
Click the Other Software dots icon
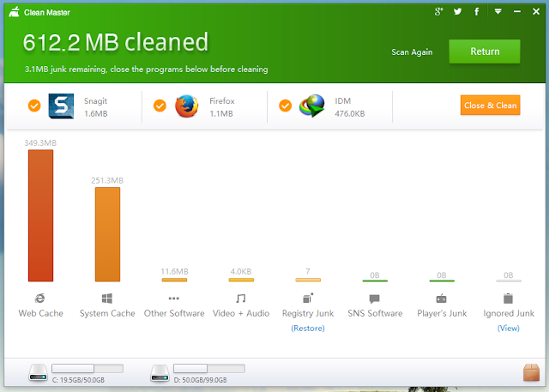tap(173, 299)
